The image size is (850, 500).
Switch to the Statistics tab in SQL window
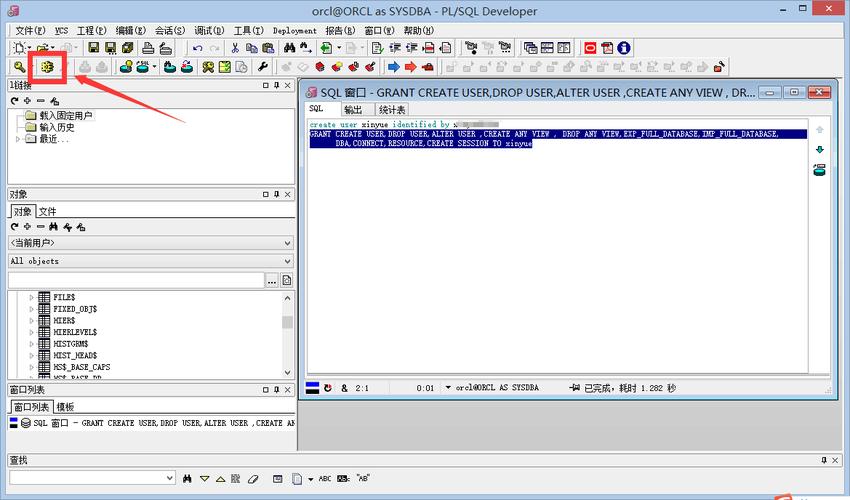tap(392, 110)
